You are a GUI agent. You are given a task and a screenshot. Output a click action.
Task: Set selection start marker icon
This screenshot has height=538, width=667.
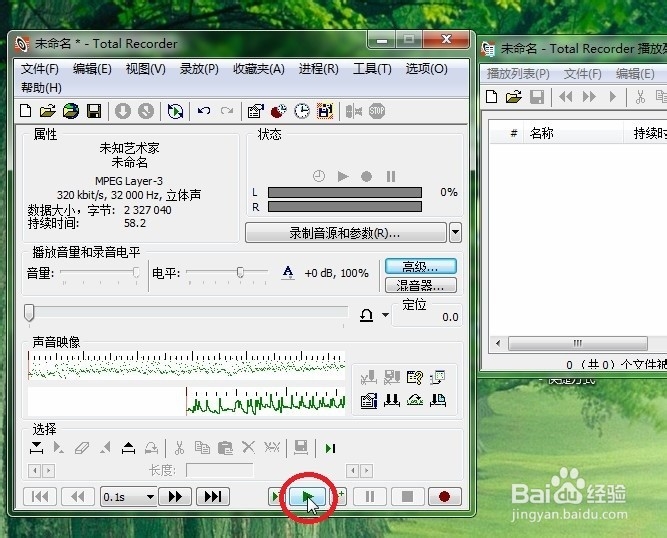tap(37, 448)
